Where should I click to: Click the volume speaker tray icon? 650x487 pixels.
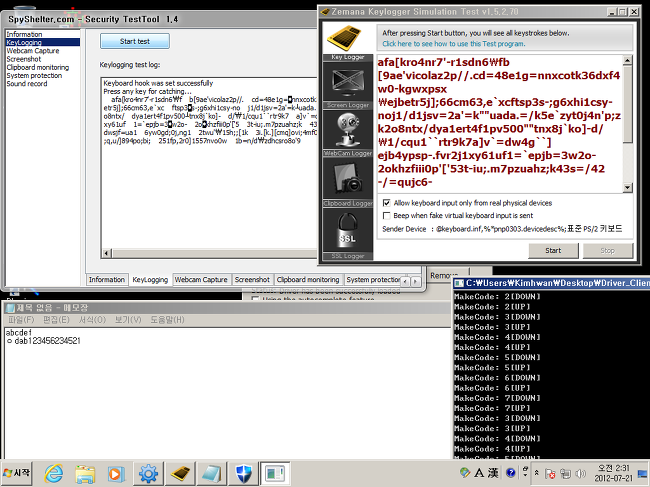(581, 473)
